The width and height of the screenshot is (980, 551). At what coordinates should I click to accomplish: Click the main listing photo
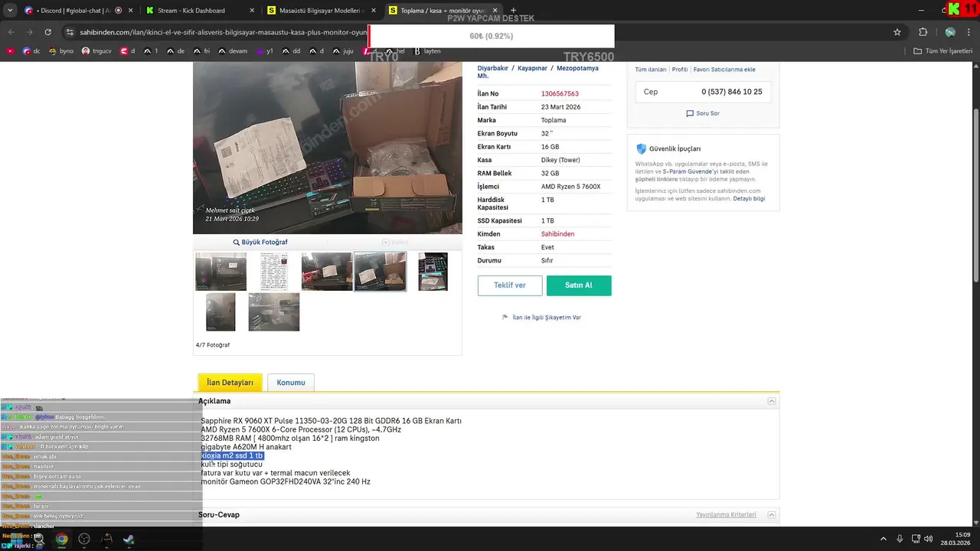328,148
